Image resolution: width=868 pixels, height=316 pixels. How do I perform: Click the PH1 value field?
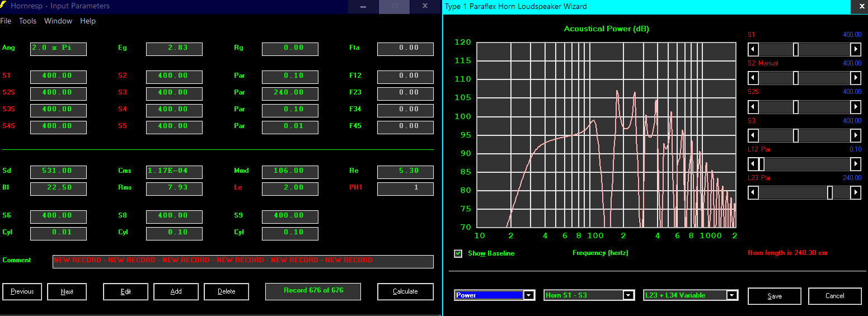click(405, 188)
